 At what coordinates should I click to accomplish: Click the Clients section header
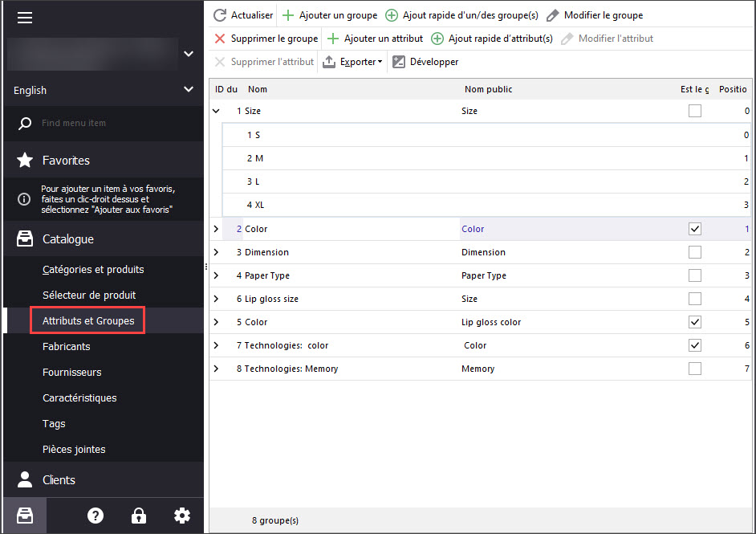[x=104, y=479]
